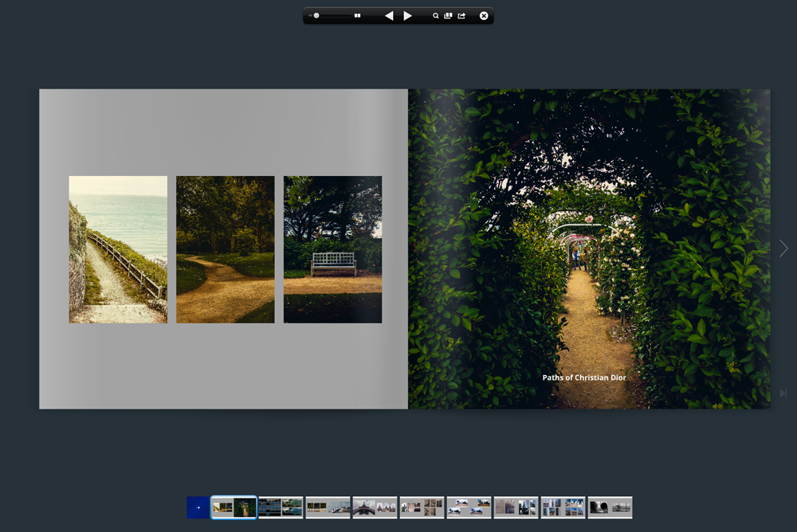Open the last thumbnail in the filmstrip
The width and height of the screenshot is (797, 532).
point(610,507)
